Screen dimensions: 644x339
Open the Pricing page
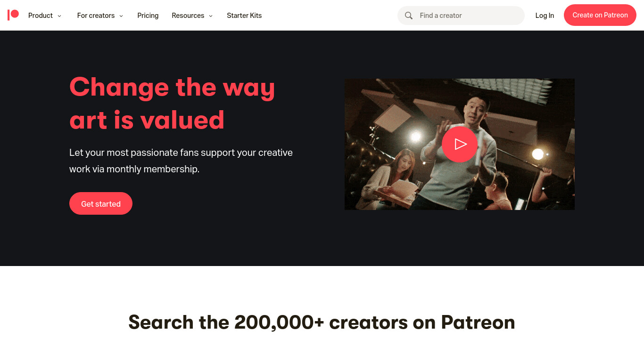[x=148, y=16]
